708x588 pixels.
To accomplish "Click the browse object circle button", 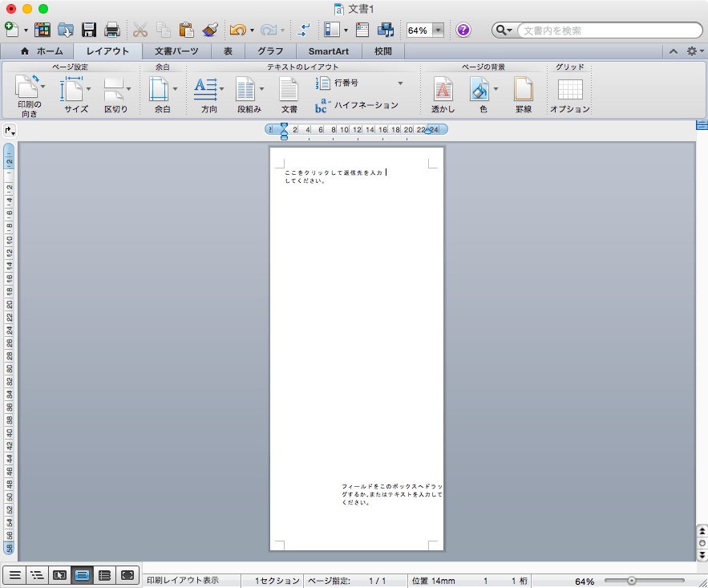I will tap(702, 543).
